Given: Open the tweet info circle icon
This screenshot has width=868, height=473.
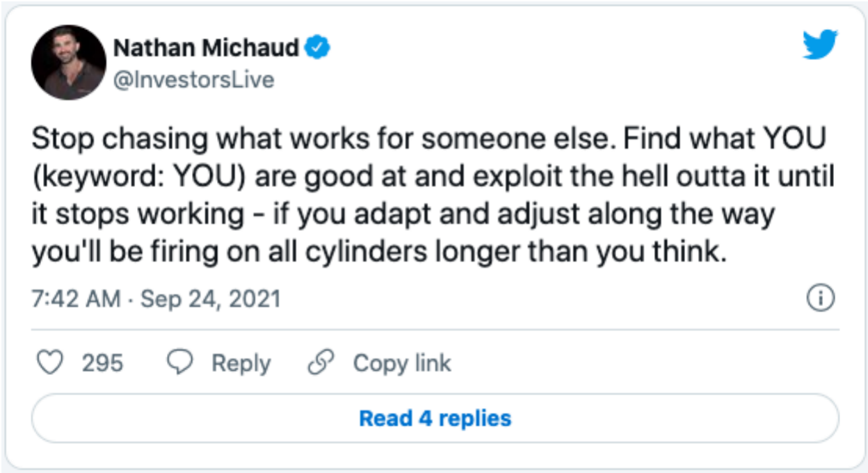Looking at the screenshot, I should (x=820, y=298).
